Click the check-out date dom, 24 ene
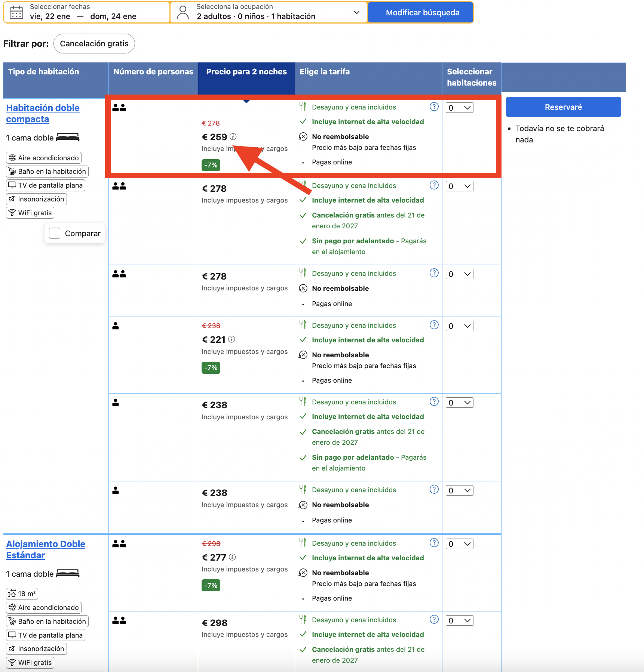This screenshot has width=644, height=672. 113,16
